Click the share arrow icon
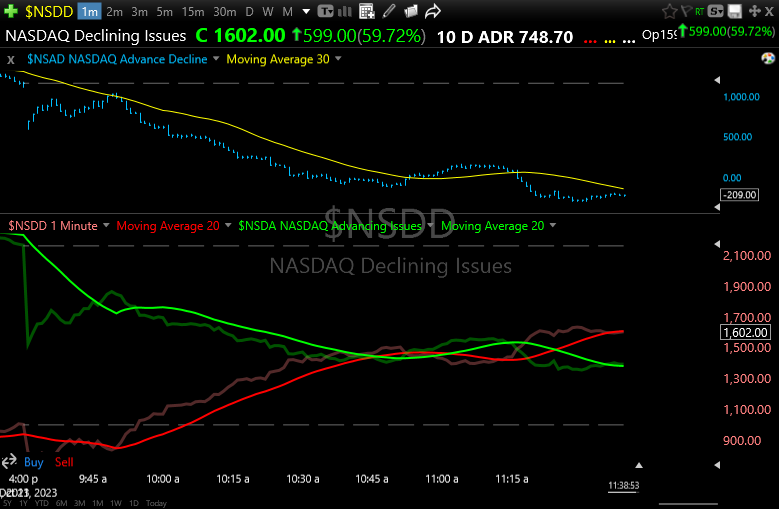The height and width of the screenshot is (509, 779). pos(433,12)
